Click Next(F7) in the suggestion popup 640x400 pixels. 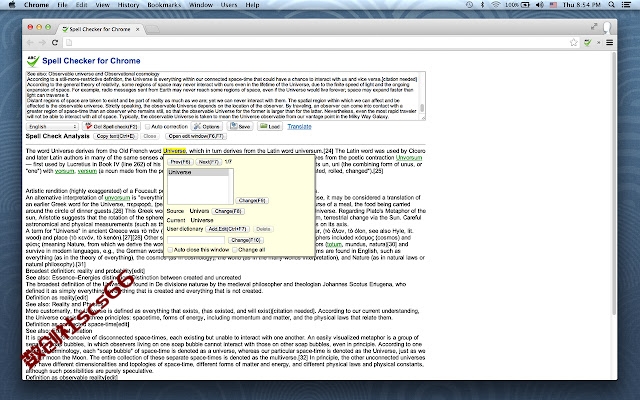pos(209,162)
